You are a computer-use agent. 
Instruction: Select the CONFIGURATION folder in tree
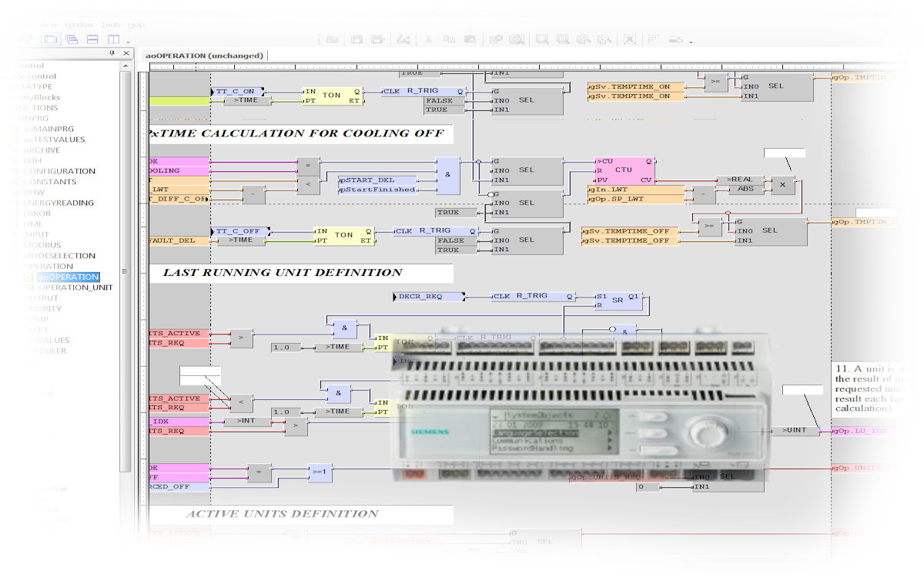pyautogui.click(x=59, y=171)
